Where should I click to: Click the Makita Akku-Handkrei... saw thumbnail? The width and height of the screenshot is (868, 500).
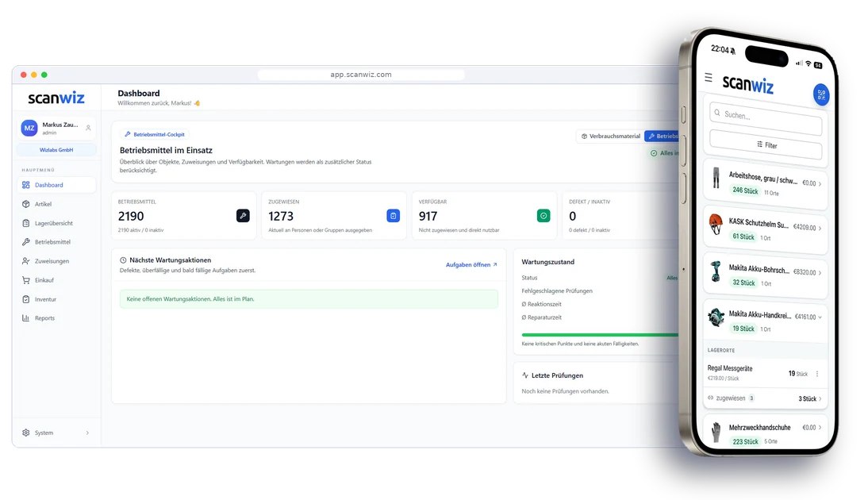pos(716,317)
